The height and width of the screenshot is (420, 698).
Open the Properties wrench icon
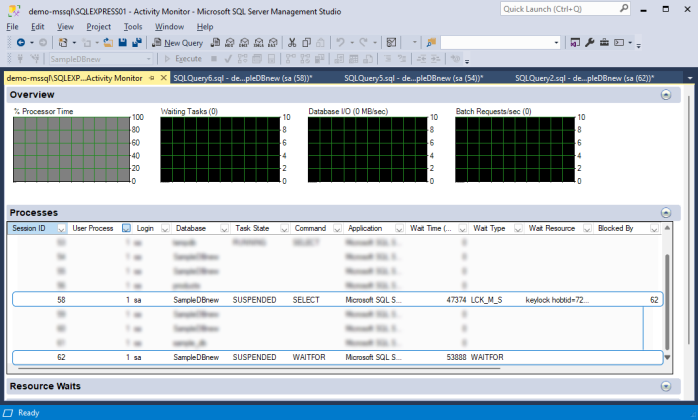click(x=590, y=43)
